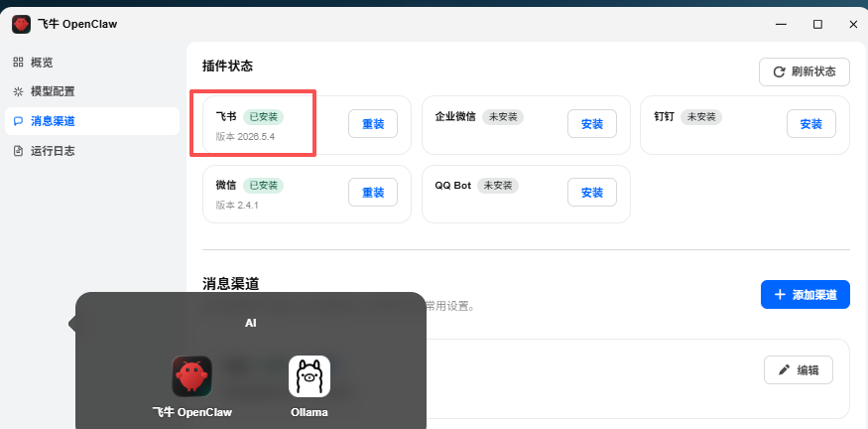
Task: Maximize the 飞牛 OpenClaw window
Action: click(x=817, y=25)
